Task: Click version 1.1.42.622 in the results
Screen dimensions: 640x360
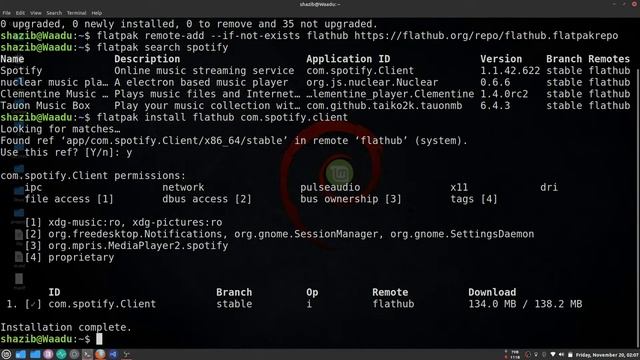Action: (510, 71)
